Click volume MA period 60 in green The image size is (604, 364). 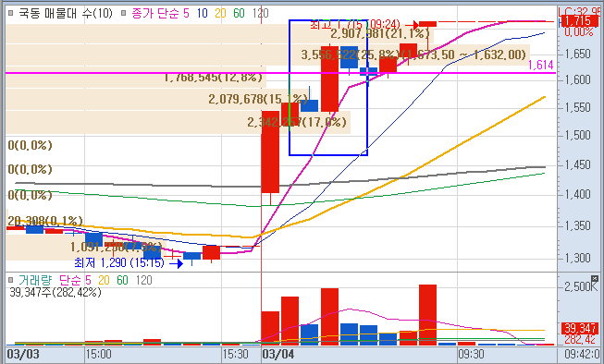point(122,280)
